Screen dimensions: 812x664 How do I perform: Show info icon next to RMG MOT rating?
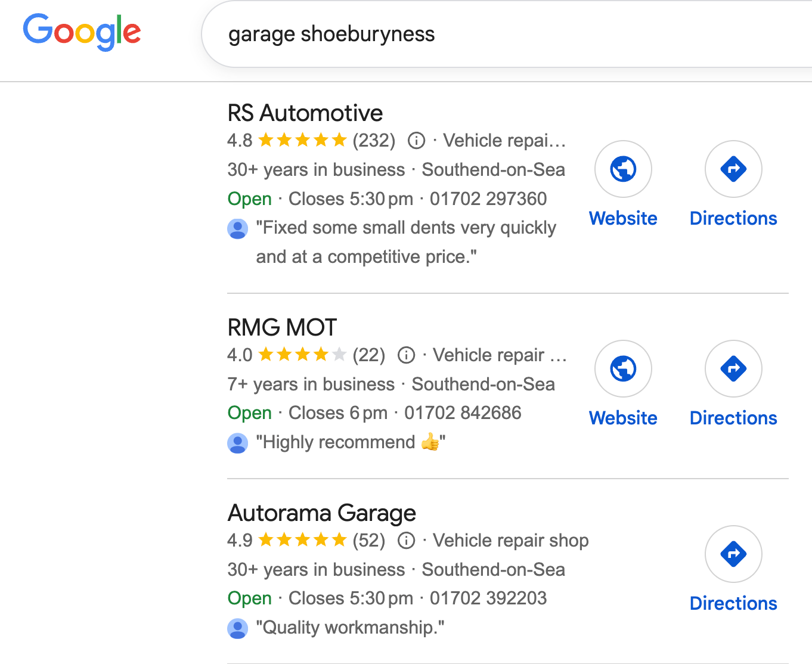tap(406, 355)
